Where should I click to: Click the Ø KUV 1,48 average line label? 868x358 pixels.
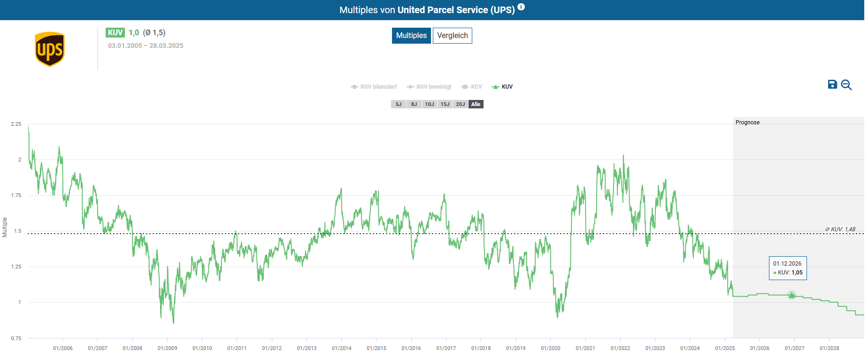coord(840,229)
